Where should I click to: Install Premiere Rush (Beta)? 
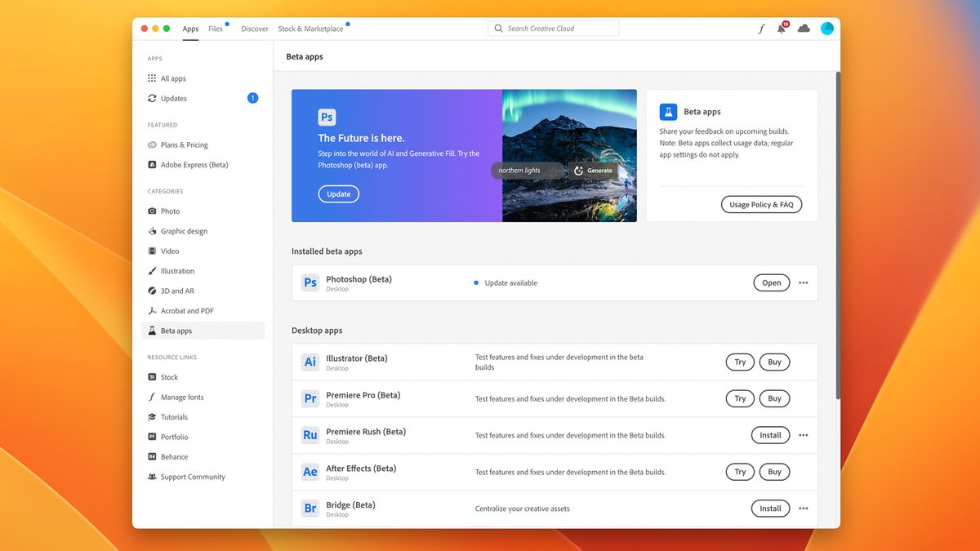coord(770,435)
